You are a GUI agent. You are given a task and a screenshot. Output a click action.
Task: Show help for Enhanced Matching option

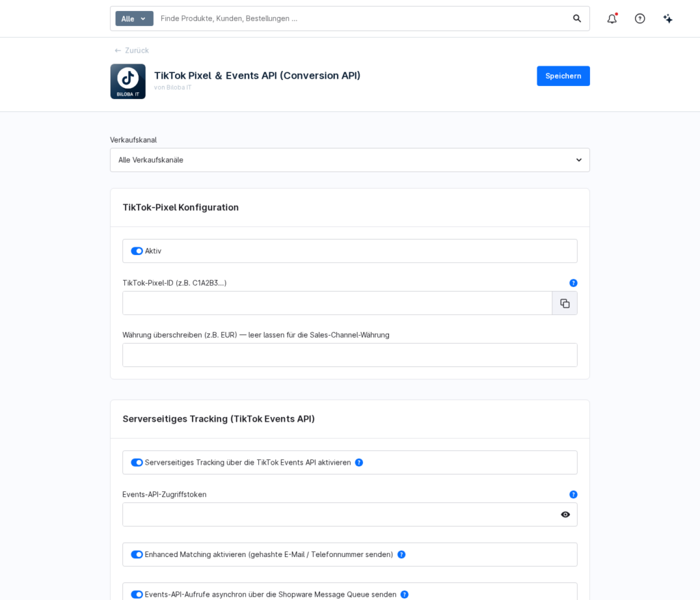coord(401,554)
